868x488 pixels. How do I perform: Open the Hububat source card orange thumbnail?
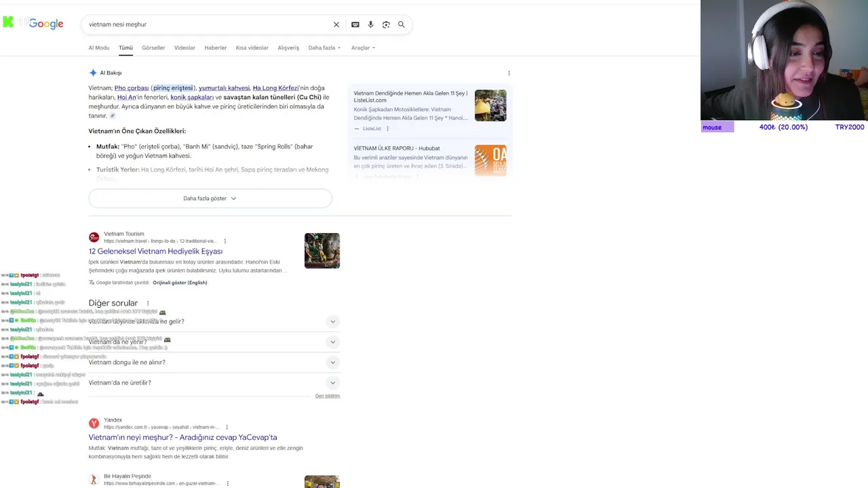[x=490, y=161]
